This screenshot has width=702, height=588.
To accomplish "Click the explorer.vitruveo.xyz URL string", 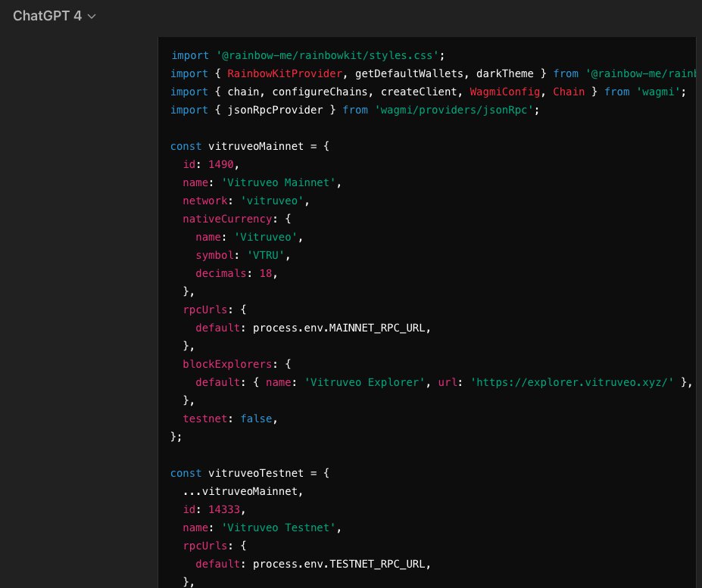I will pyautogui.click(x=573, y=382).
